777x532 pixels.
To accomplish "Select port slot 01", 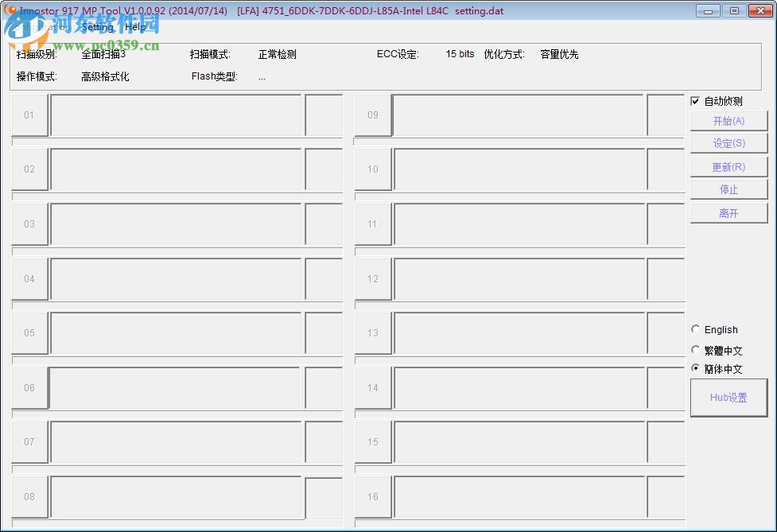I will [29, 115].
